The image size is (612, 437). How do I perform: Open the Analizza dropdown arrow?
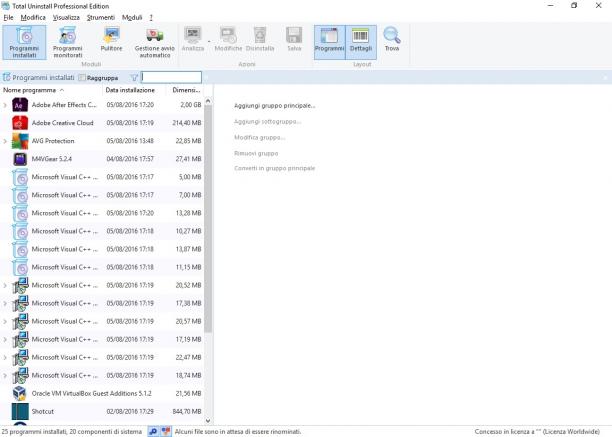coord(209,41)
